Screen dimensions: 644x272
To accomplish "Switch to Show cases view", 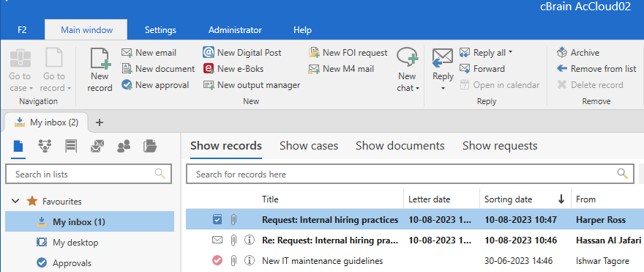I will tap(309, 146).
